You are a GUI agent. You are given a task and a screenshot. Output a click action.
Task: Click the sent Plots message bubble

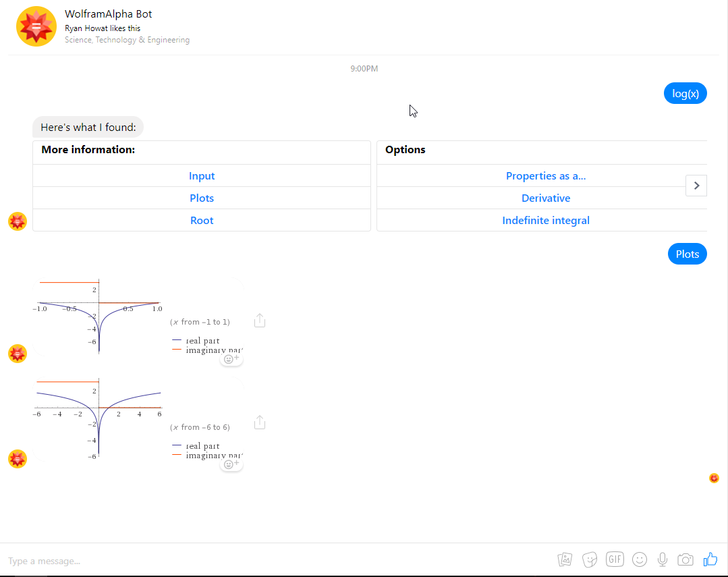(687, 254)
